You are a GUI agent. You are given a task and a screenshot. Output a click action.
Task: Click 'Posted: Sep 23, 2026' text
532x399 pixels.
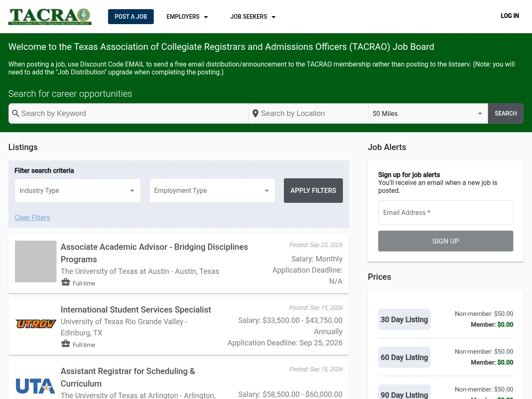point(316,245)
